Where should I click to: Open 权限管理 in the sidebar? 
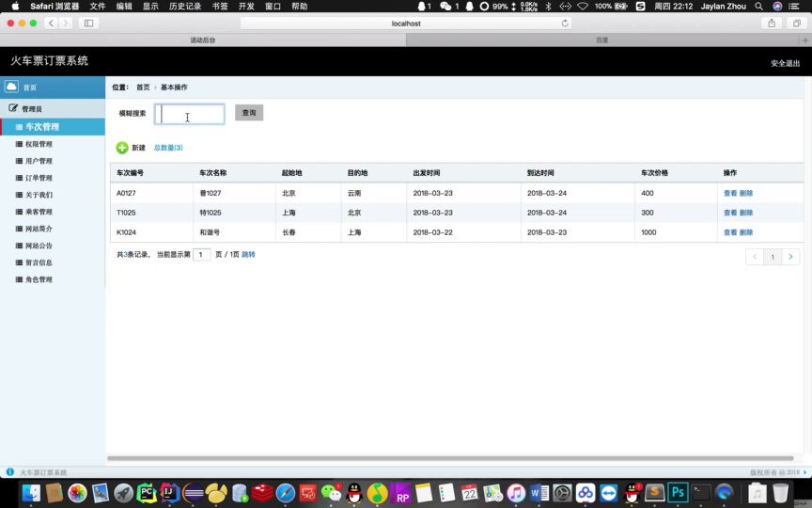[x=39, y=144]
